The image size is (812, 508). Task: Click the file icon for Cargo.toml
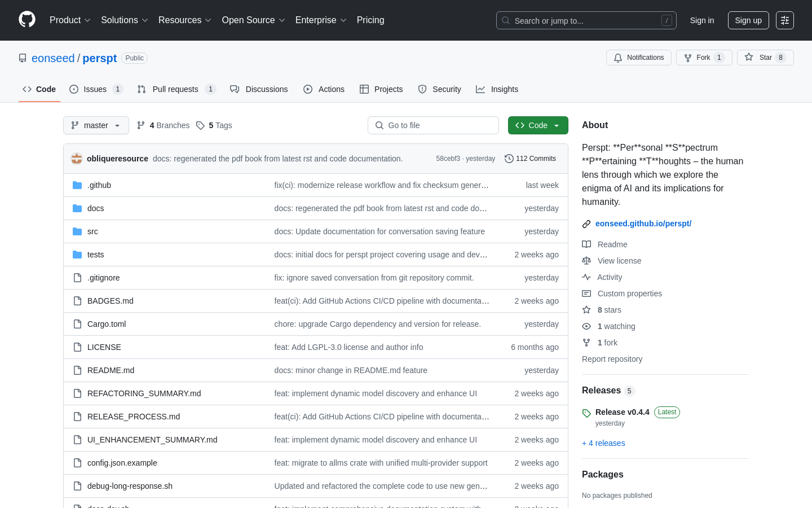(77, 324)
